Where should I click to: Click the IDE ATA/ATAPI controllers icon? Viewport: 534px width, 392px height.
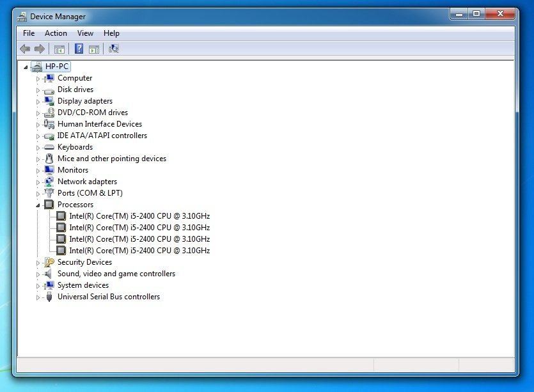tap(49, 136)
